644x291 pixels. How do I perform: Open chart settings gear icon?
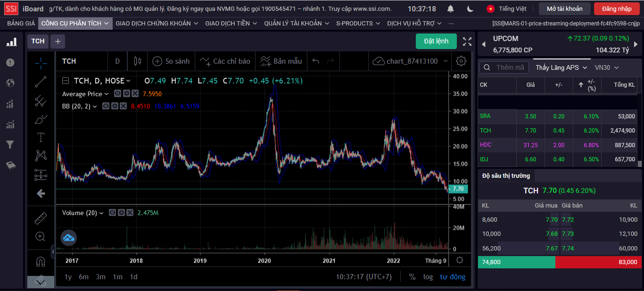point(462,61)
